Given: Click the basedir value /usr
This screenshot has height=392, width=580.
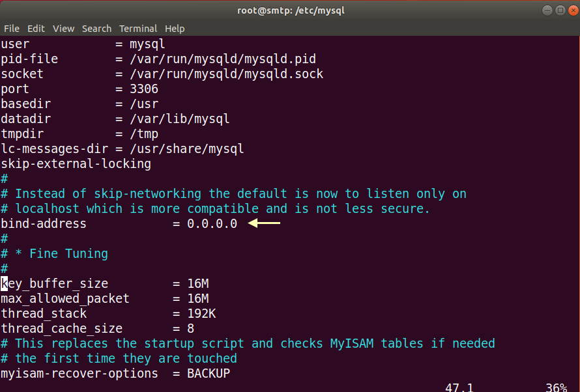Looking at the screenshot, I should [x=144, y=104].
